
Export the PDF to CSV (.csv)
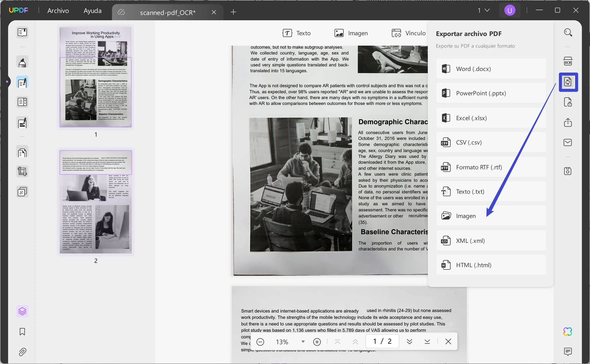coord(491,142)
